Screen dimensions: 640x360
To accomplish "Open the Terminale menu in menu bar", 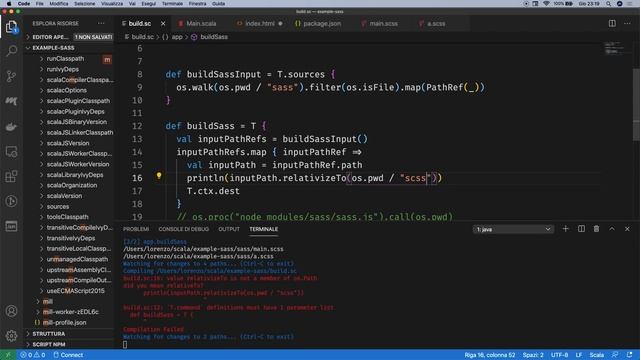I will pos(172,4).
